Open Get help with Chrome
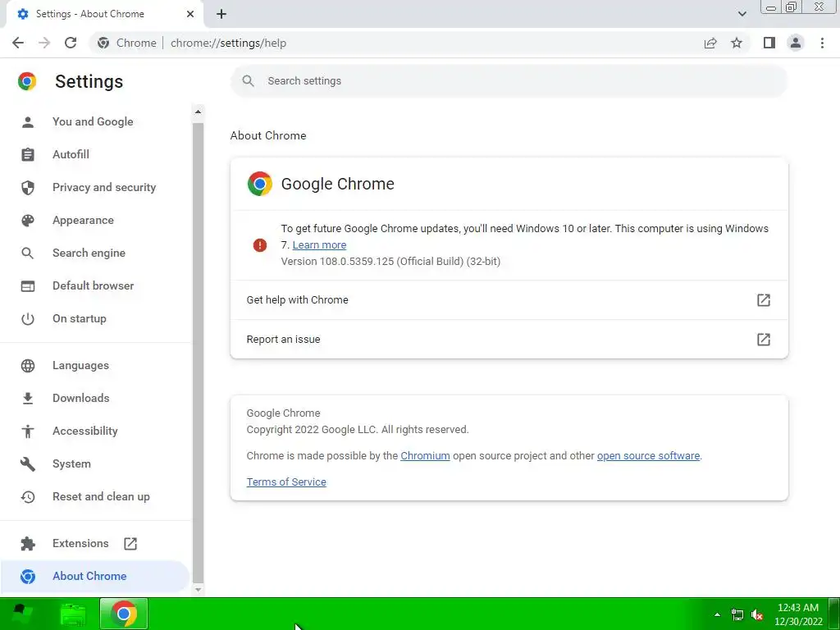 509,300
